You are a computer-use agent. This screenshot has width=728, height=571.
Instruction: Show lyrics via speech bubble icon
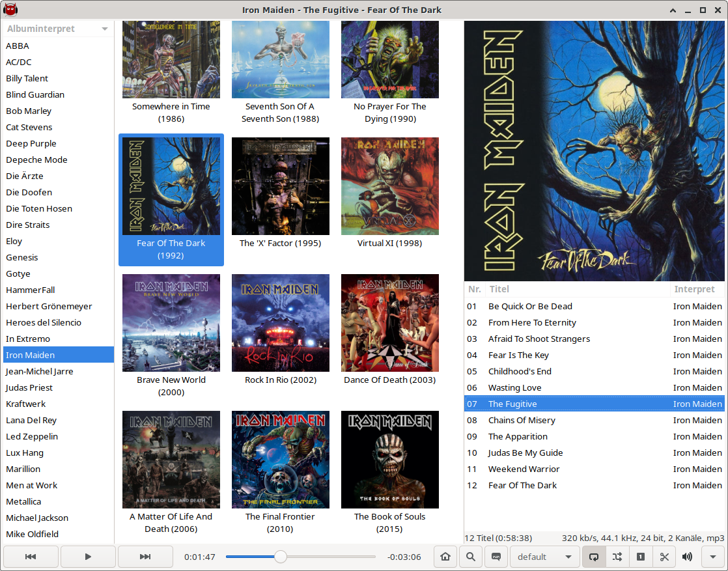tap(496, 557)
